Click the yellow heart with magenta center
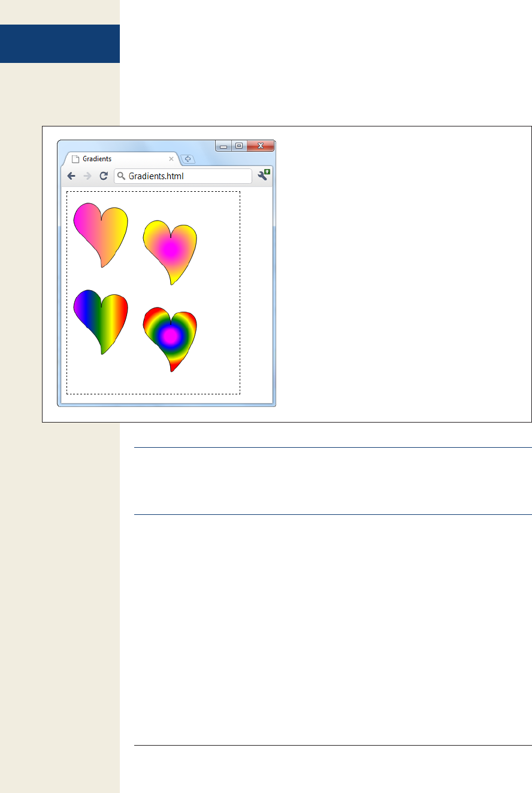Viewport: 532px width, 793px height. pyautogui.click(x=170, y=252)
